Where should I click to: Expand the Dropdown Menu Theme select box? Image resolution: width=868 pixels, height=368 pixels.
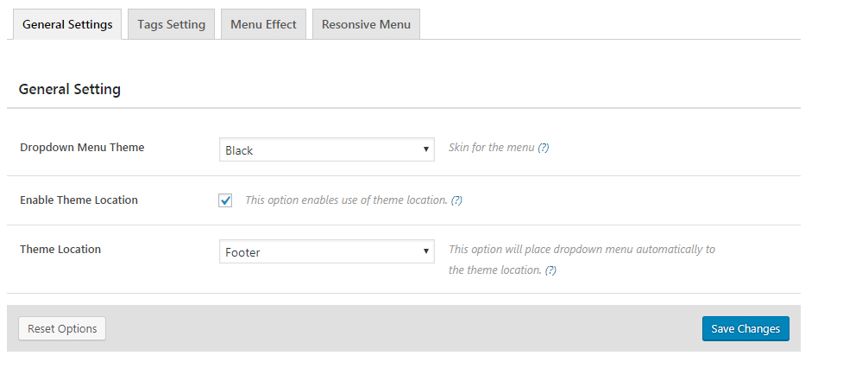(x=327, y=149)
